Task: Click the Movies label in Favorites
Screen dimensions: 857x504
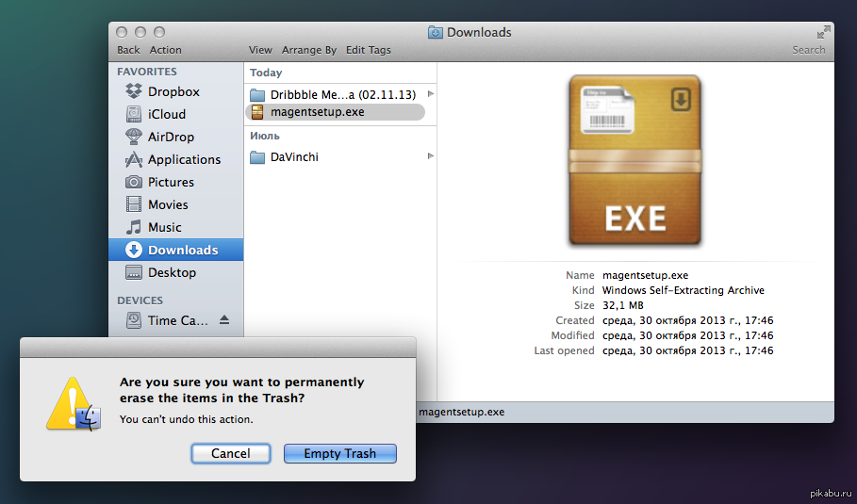Action: (x=168, y=204)
